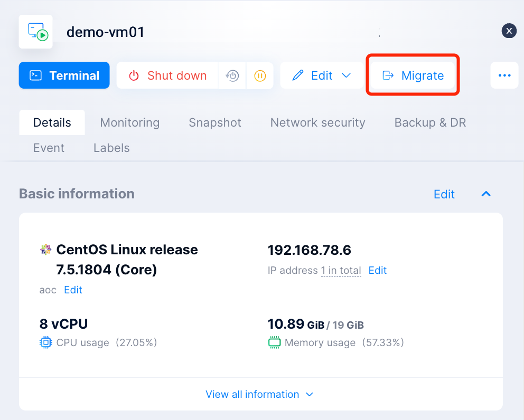The image size is (524, 420).
Task: Shut down the demo-vm01 virtual machine
Action: coord(167,75)
